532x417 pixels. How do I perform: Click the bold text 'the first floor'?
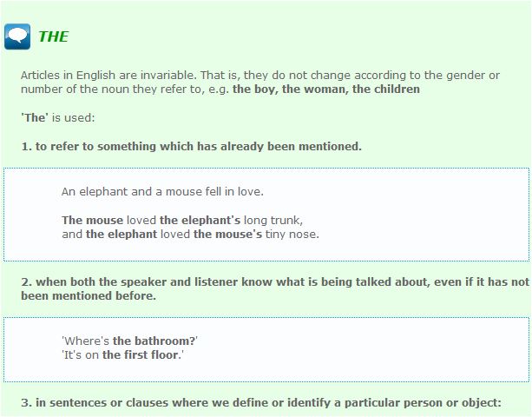click(x=141, y=354)
